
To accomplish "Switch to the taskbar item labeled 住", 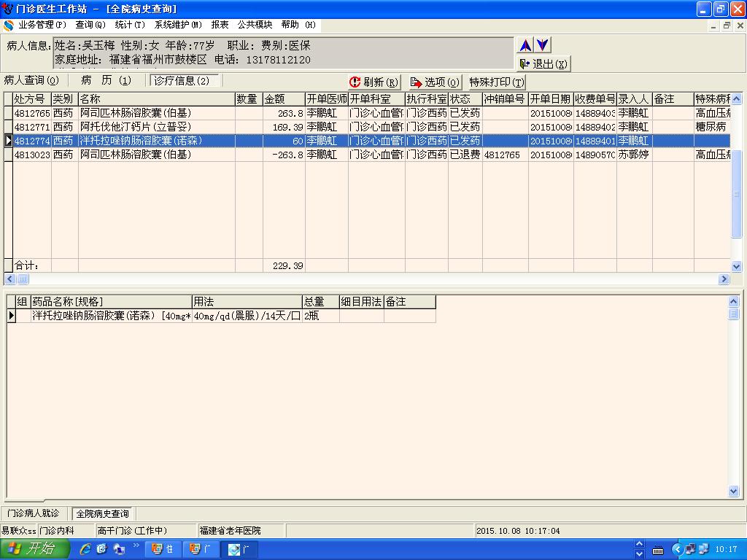I will tap(162, 549).
